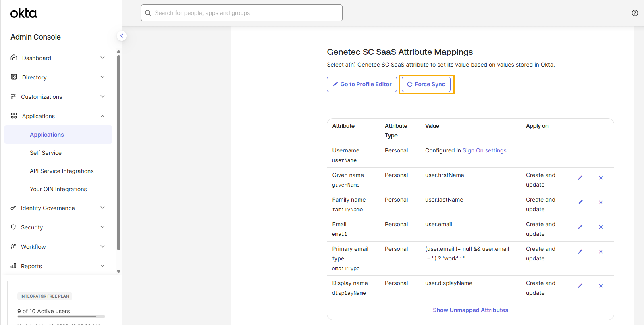644x325 pixels.
Task: Click the Okta logo
Action: pyautogui.click(x=24, y=13)
